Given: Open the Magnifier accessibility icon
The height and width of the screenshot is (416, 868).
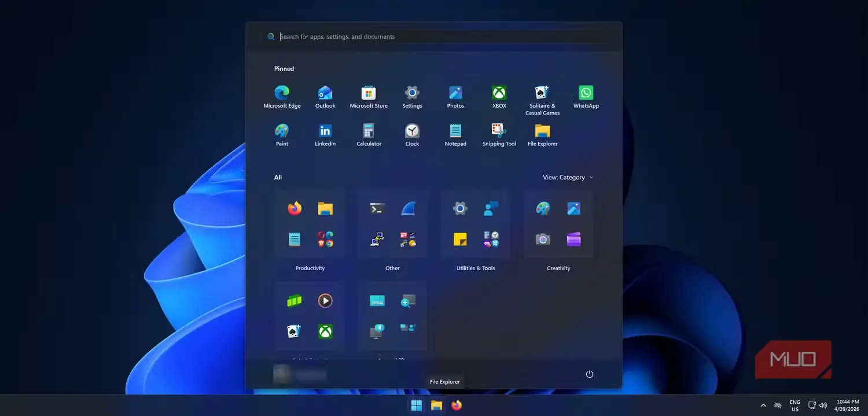Looking at the screenshot, I should (x=409, y=300).
